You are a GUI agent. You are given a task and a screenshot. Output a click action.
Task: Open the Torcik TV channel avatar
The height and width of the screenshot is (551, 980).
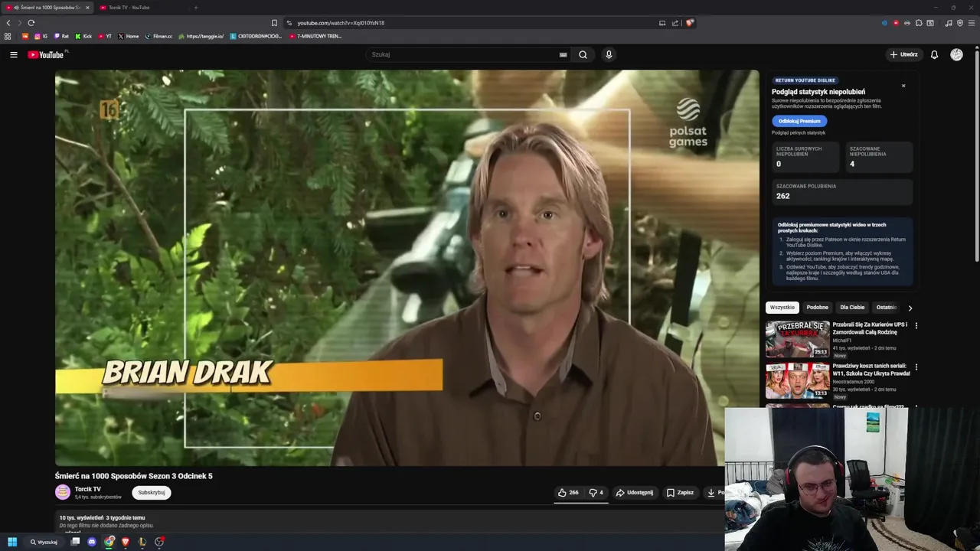pos(63,492)
